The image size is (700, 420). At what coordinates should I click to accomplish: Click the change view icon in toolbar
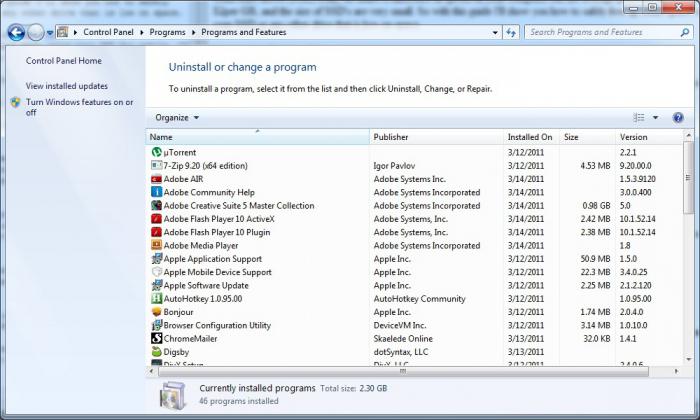tap(639, 117)
